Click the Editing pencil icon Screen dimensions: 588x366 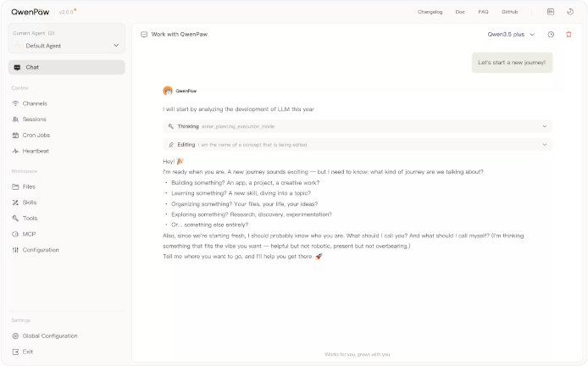171,145
